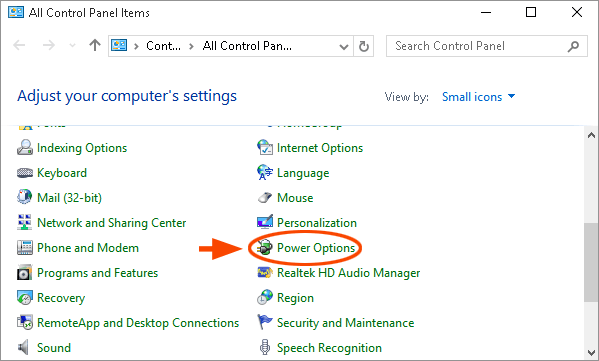Click the Mail (32-bit) icon
599x361 pixels.
pos(25,197)
